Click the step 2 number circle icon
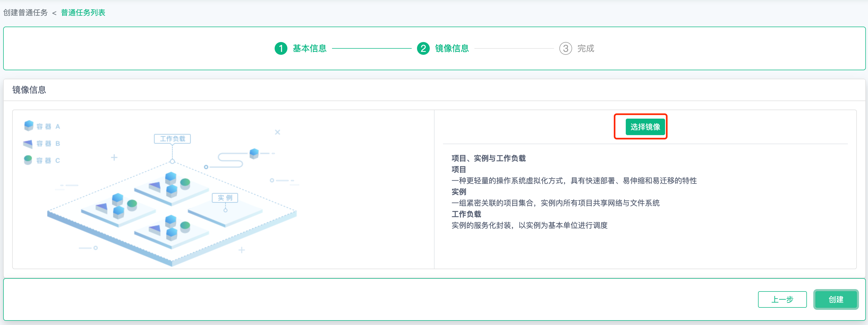The image size is (868, 325). 423,48
